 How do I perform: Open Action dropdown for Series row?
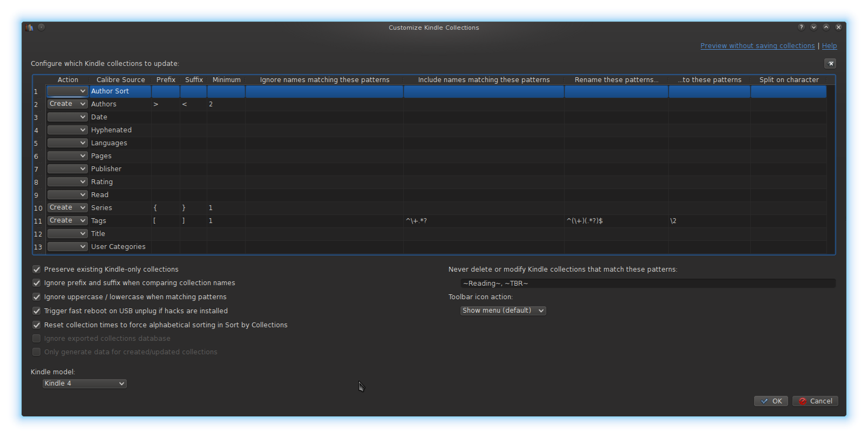pyautogui.click(x=67, y=208)
